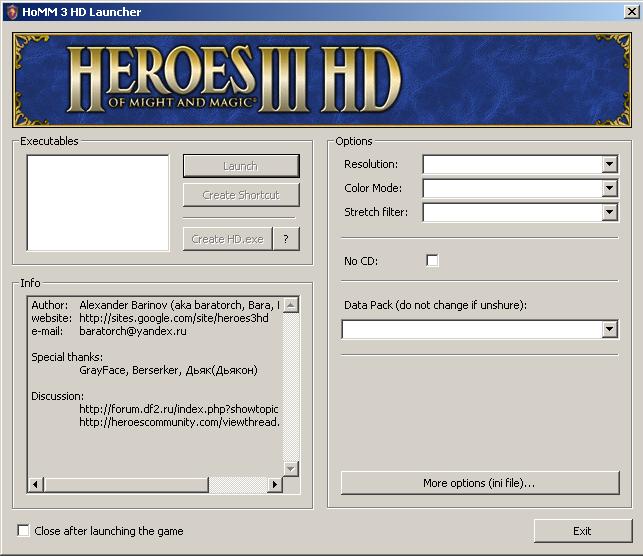Click the Info scrollbar down arrow

click(291, 468)
